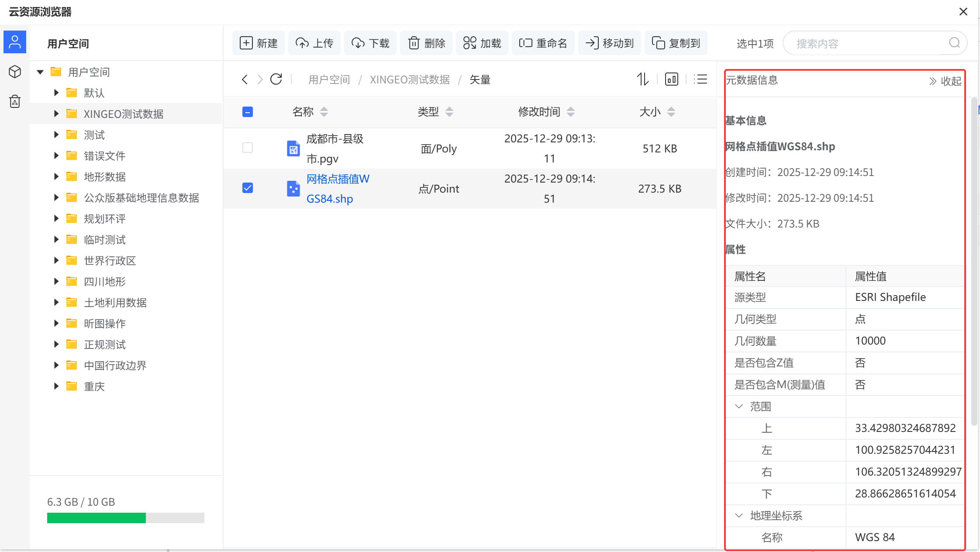Click the storage usage progress bar
This screenshot has width=980, height=552.
point(126,518)
